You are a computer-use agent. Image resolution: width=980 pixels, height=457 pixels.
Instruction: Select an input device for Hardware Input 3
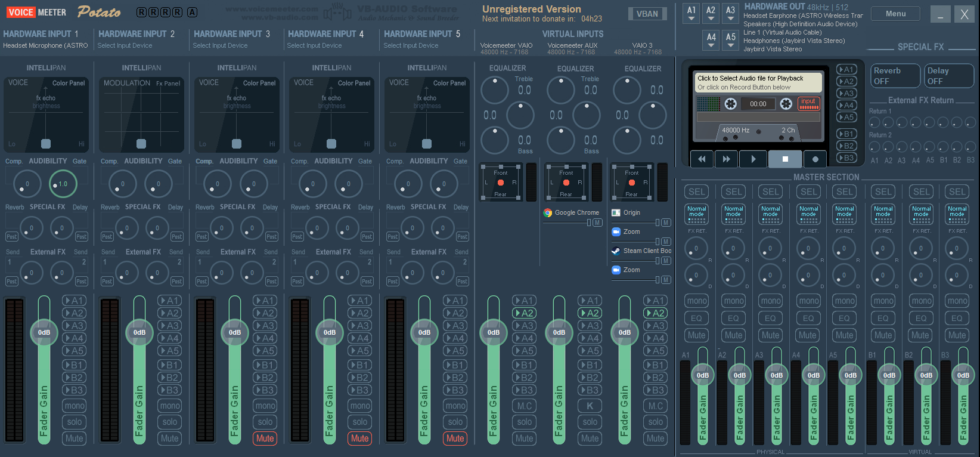pos(220,45)
